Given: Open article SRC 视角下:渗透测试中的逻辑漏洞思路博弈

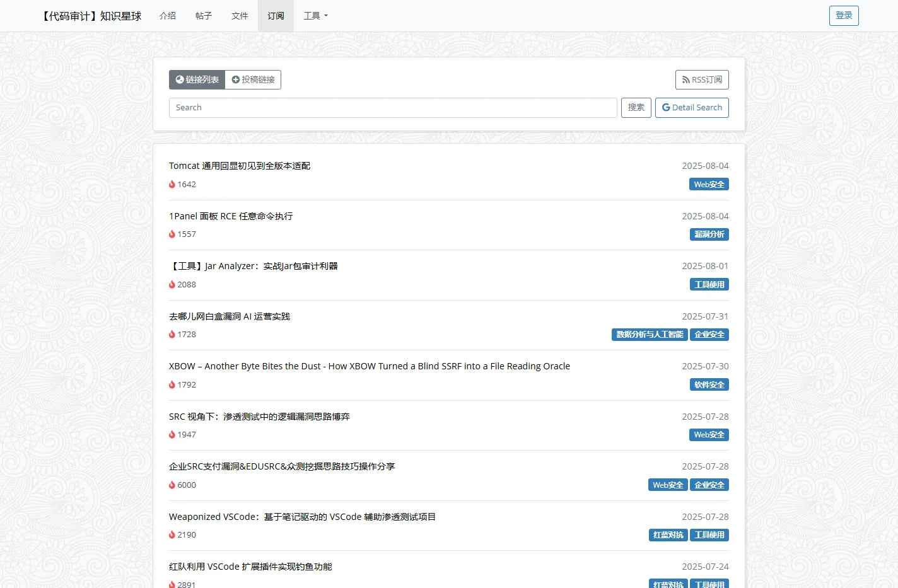Looking at the screenshot, I should click(259, 417).
